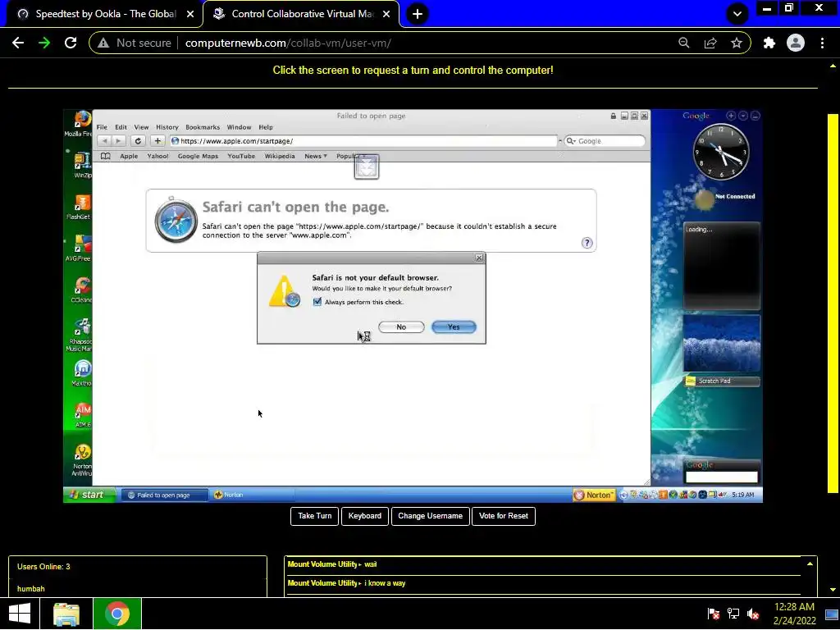This screenshot has height=630, width=840.
Task: Open Chrome's three-dot menu
Action: pyautogui.click(x=822, y=43)
